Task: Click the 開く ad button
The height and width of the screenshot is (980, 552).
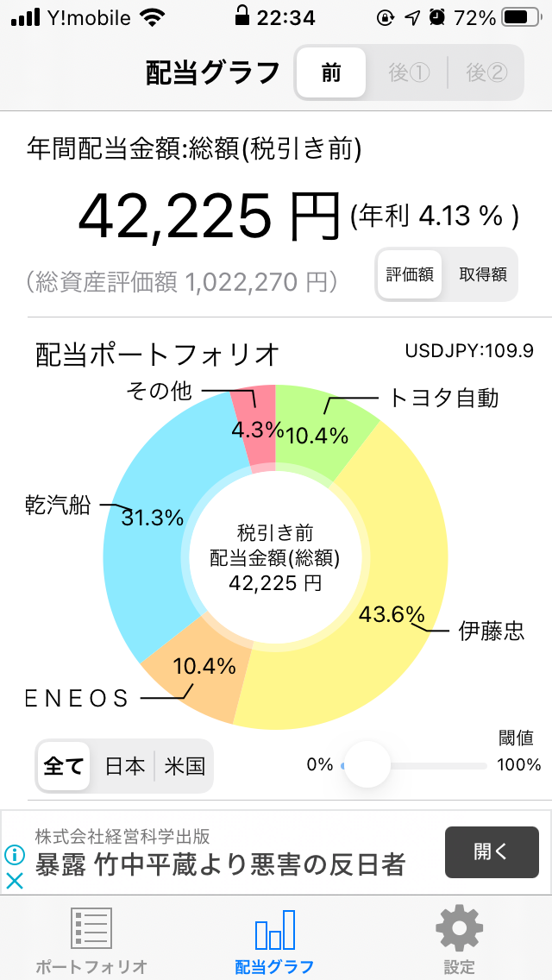Action: point(492,851)
